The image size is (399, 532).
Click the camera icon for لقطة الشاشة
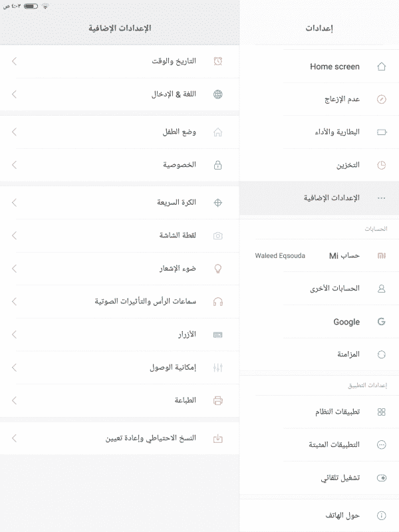[x=218, y=235]
